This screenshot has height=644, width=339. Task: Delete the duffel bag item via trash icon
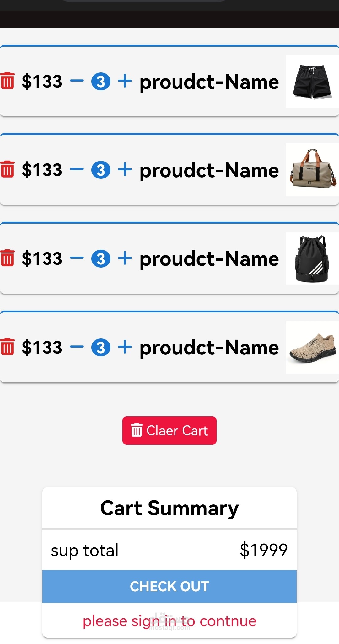tap(7, 169)
